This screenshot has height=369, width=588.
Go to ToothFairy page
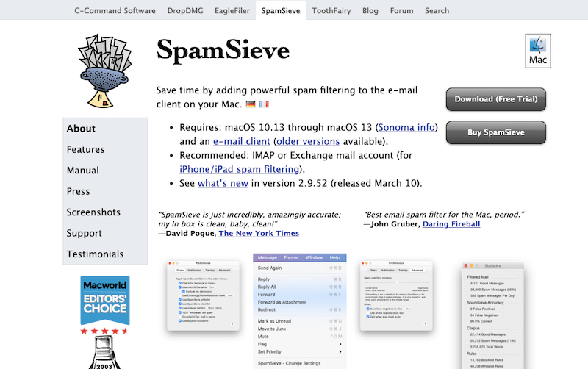tap(331, 11)
